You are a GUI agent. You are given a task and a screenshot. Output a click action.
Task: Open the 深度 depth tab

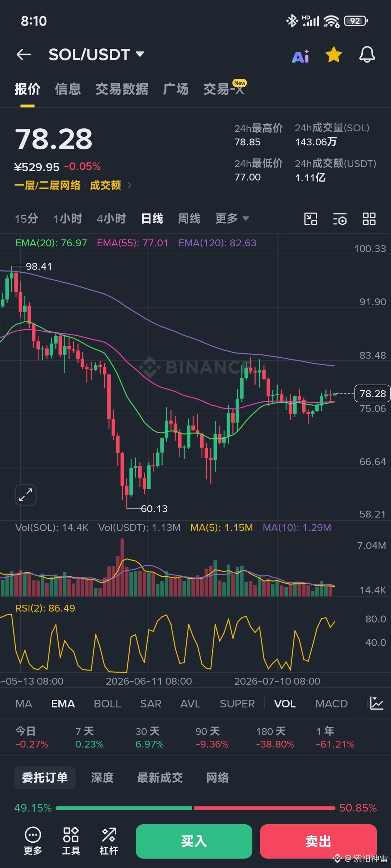pos(102,778)
